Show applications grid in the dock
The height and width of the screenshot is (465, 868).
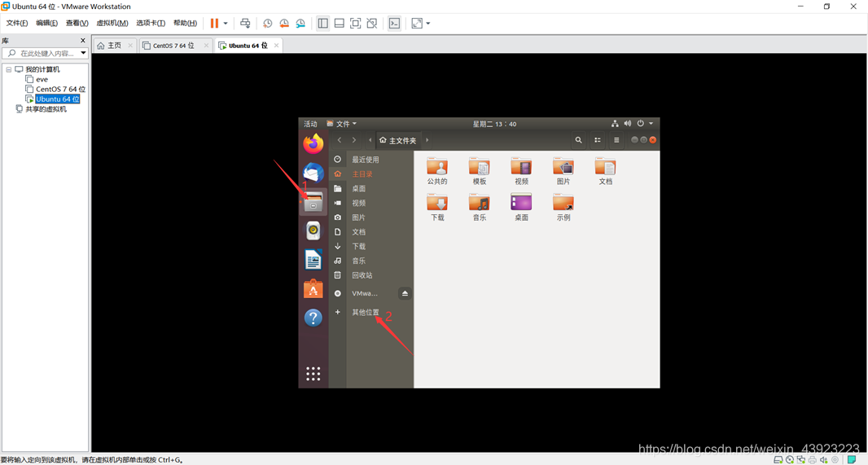(x=313, y=374)
